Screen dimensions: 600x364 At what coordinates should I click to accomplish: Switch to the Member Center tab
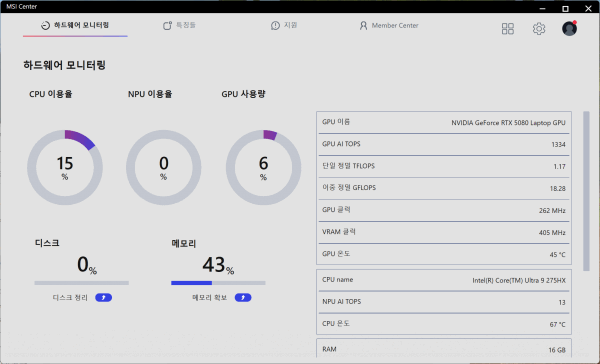pos(389,25)
